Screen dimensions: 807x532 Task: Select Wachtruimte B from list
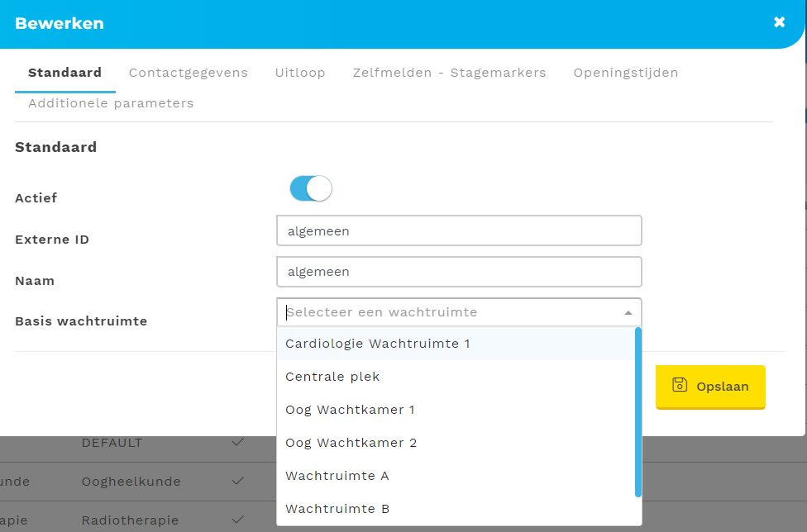[x=337, y=509]
